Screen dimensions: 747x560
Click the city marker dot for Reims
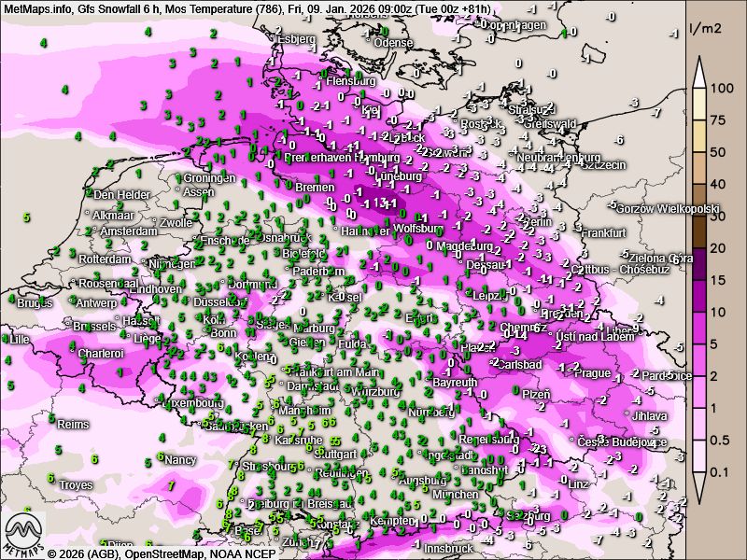(x=53, y=424)
